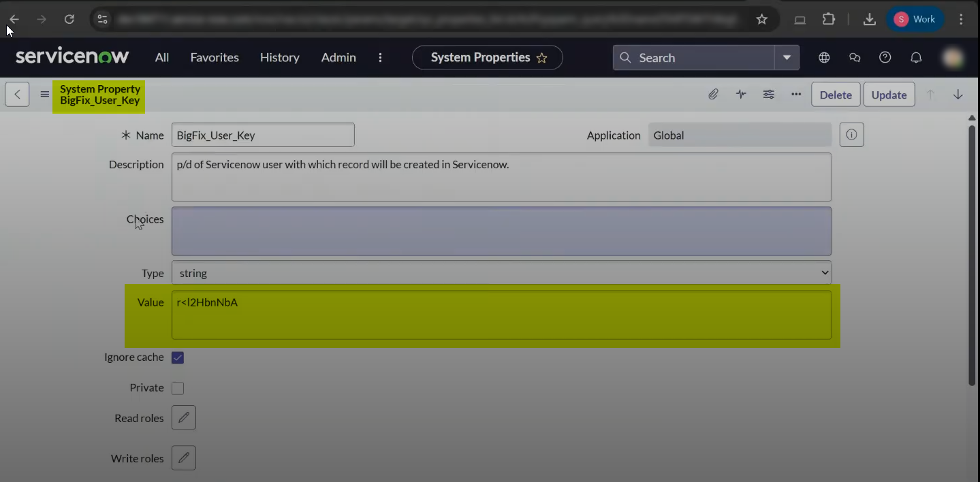The width and height of the screenshot is (980, 482).
Task: Click the cast/media device icon in browser toolbar
Action: click(800, 20)
